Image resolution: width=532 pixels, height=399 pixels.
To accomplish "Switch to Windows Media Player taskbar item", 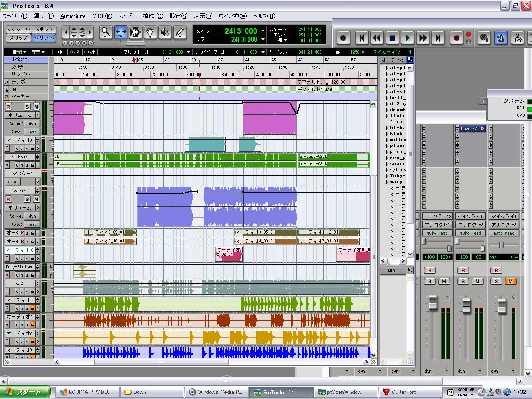I will pyautogui.click(x=217, y=392).
